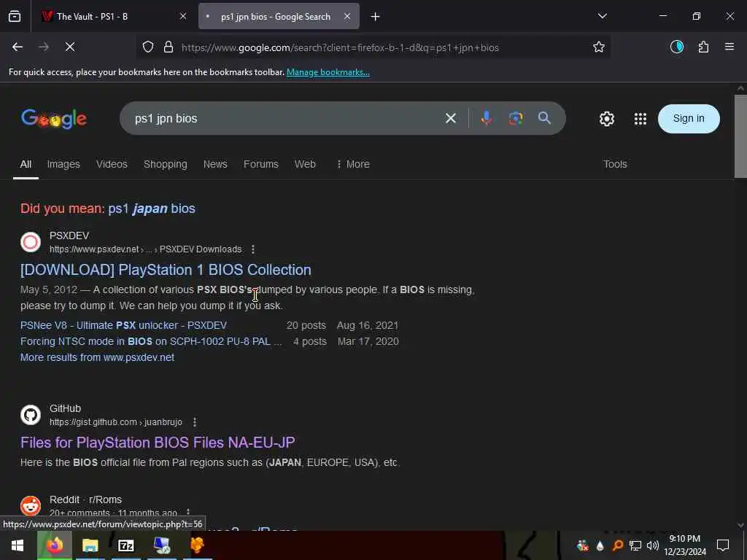Open new browser tab

click(376, 17)
